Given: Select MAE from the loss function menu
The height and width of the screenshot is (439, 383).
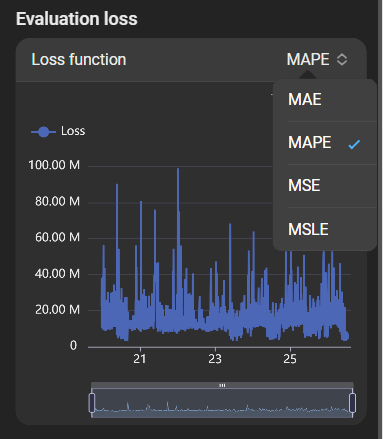Looking at the screenshot, I should (325, 99).
